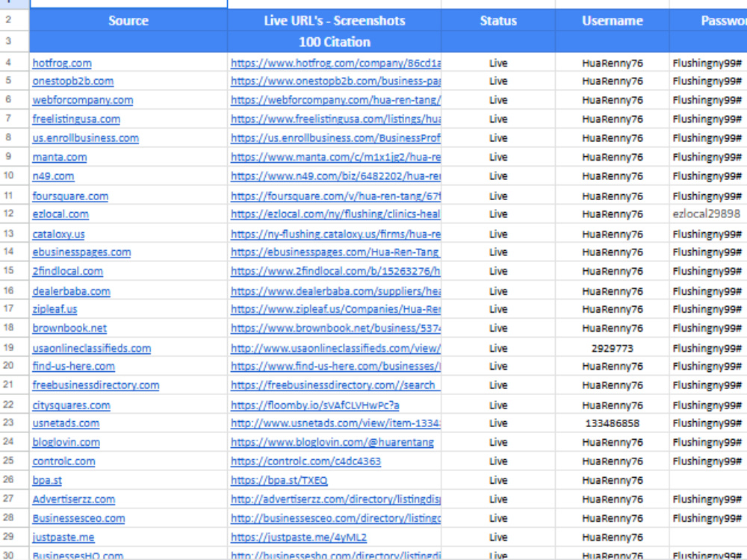Open the manta.com/c/m1x1jg2 live URL
This screenshot has height=560, width=747.
coord(336,157)
